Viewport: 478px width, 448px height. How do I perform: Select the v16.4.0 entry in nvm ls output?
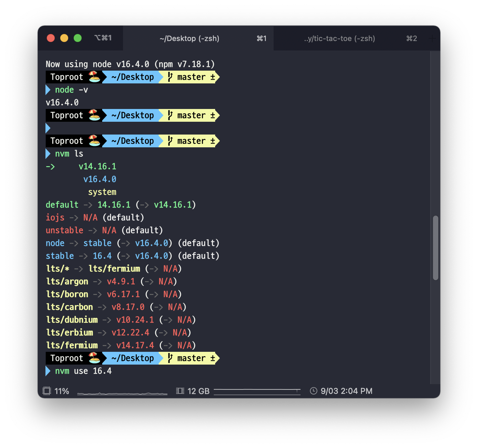point(100,179)
